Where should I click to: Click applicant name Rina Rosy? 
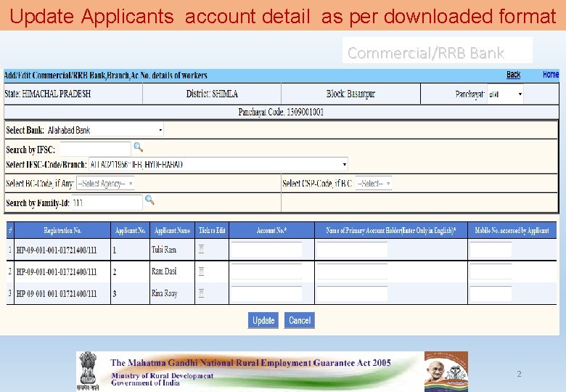coord(164,293)
